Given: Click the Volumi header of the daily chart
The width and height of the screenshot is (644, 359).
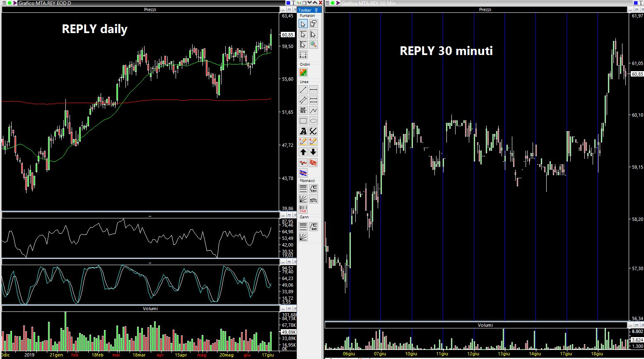Looking at the screenshot, I should point(150,309).
